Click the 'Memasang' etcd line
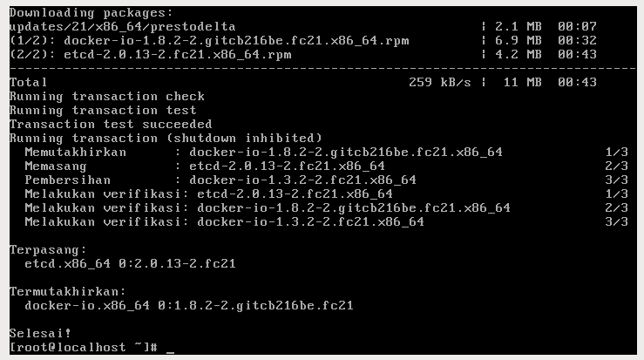 tap(326, 166)
